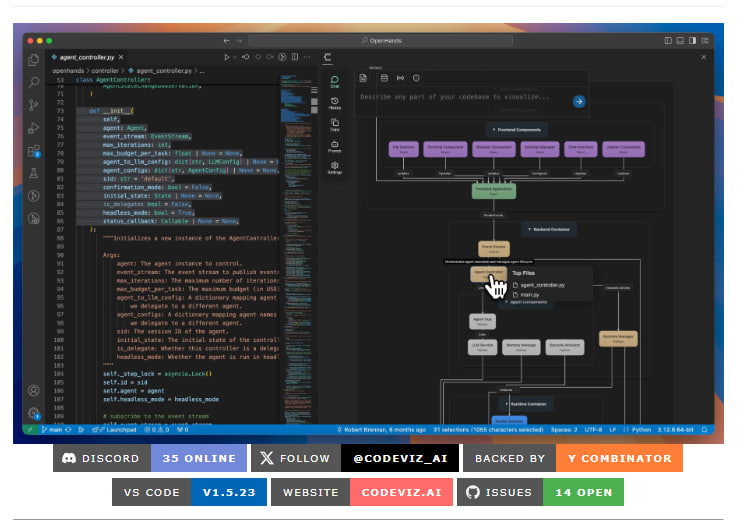The image size is (740, 520).
Task: Select the Terminal Component diagram node
Action: 445,149
